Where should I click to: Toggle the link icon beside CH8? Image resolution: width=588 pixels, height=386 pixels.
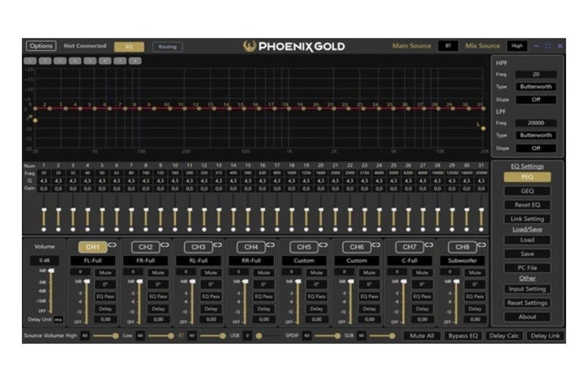click(482, 245)
